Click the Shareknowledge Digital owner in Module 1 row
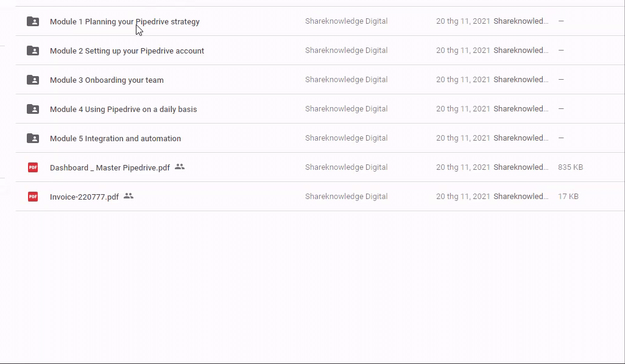Screen dimensions: 625x364 [x=346, y=21]
